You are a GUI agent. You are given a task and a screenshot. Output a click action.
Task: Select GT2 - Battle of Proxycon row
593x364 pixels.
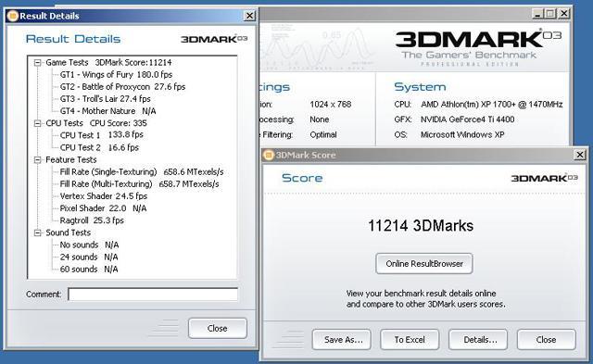122,87
